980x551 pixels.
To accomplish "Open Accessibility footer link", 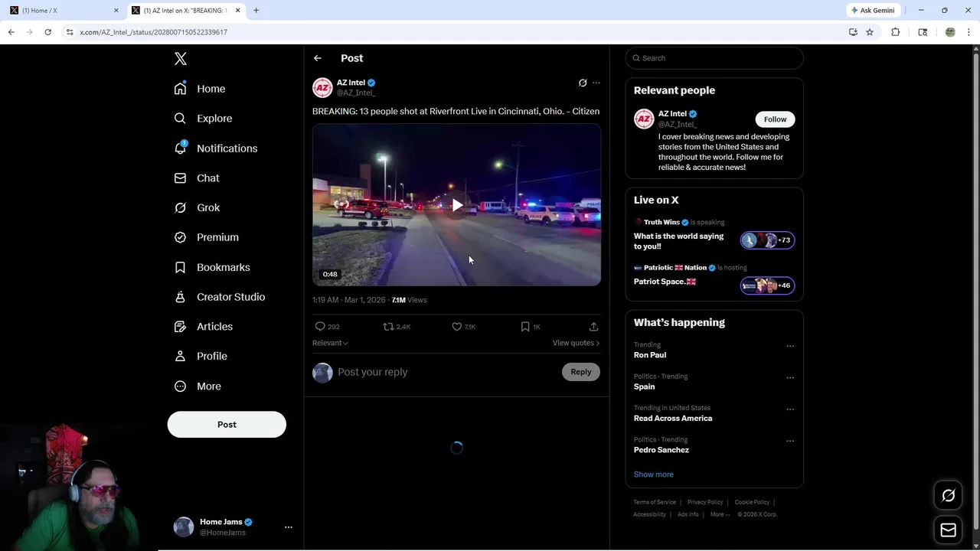I will click(x=649, y=514).
